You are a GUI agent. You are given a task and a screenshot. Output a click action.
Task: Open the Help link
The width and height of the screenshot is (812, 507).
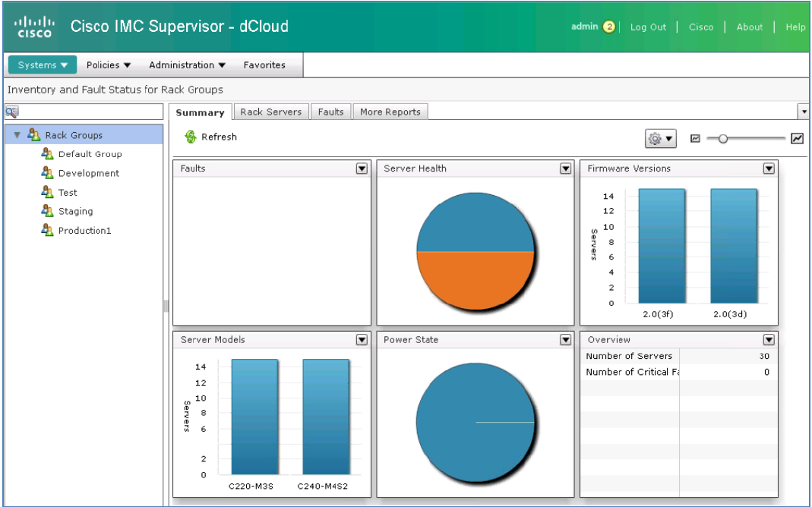[795, 27]
